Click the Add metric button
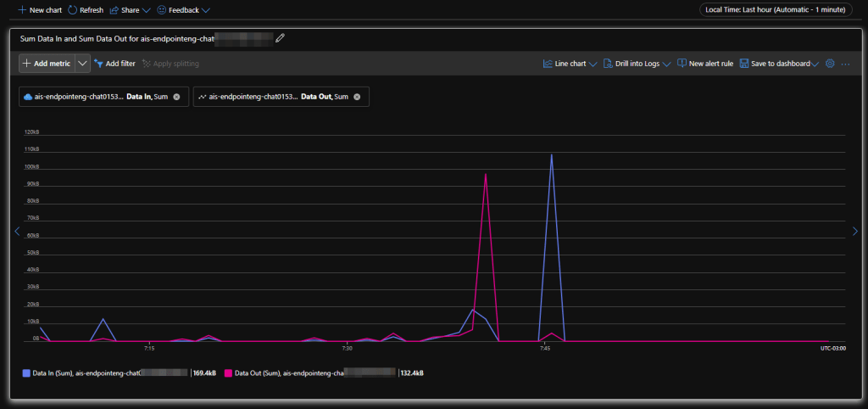This screenshot has height=409, width=868. pyautogui.click(x=47, y=64)
